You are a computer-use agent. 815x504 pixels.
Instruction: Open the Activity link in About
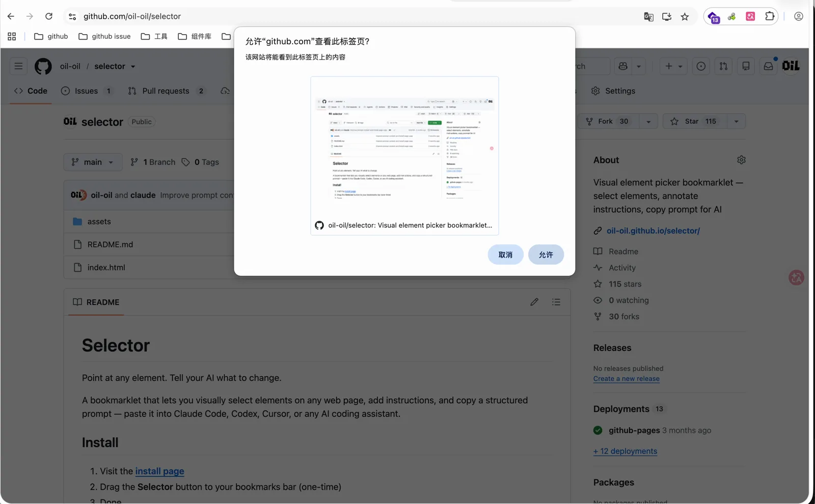614,268
